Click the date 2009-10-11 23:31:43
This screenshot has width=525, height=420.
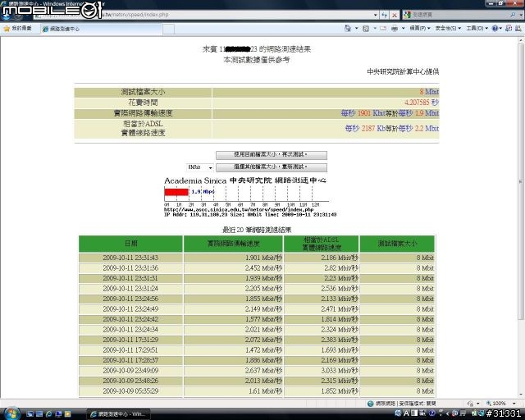point(130,258)
